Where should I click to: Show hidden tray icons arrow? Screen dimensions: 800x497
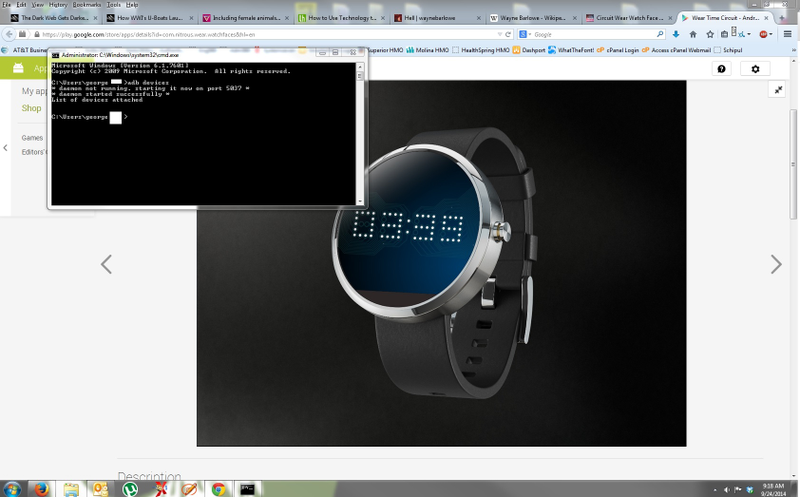[x=714, y=490]
